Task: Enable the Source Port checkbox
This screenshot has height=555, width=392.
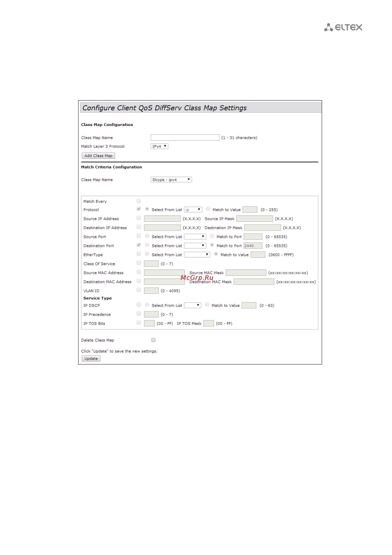Action: [x=139, y=236]
